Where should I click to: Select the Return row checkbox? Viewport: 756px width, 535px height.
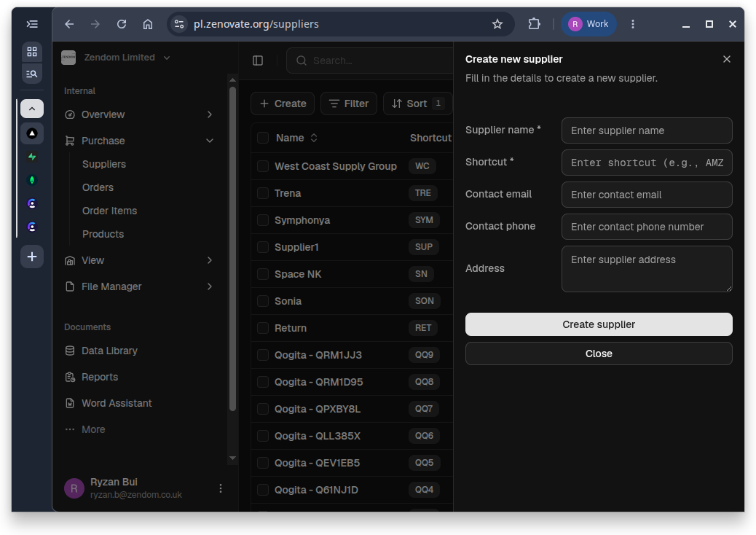(x=263, y=329)
